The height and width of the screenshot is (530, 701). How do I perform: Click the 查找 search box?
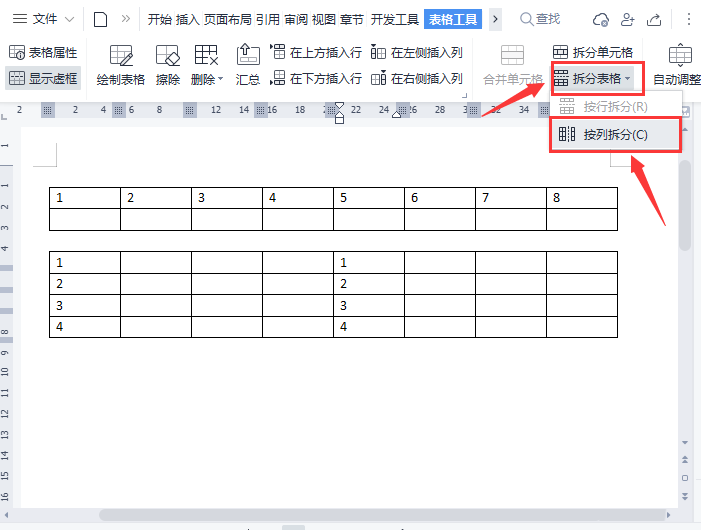pyautogui.click(x=540, y=19)
